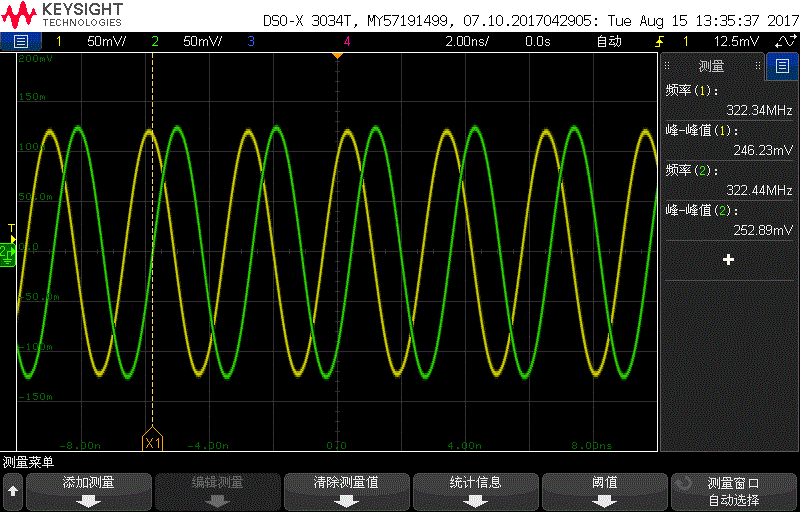Image resolution: width=800 pixels, height=512 pixels.
Task: Toggle channel 2 green indicator
Action: point(155,42)
